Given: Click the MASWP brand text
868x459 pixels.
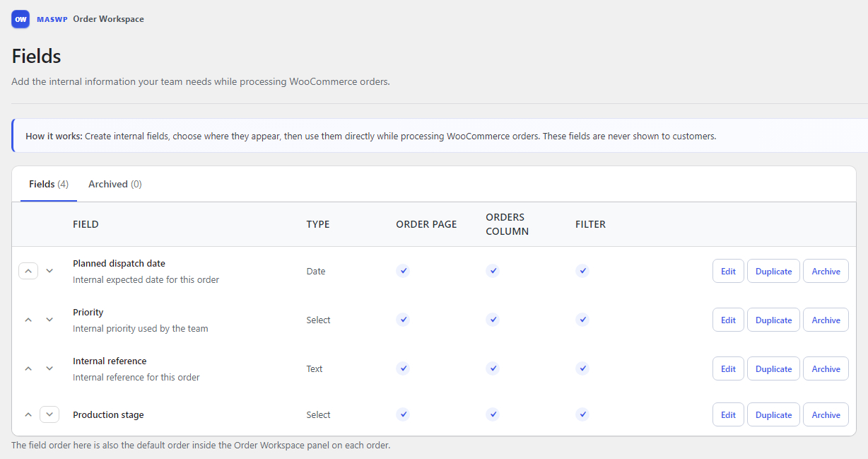Looking at the screenshot, I should (52, 19).
